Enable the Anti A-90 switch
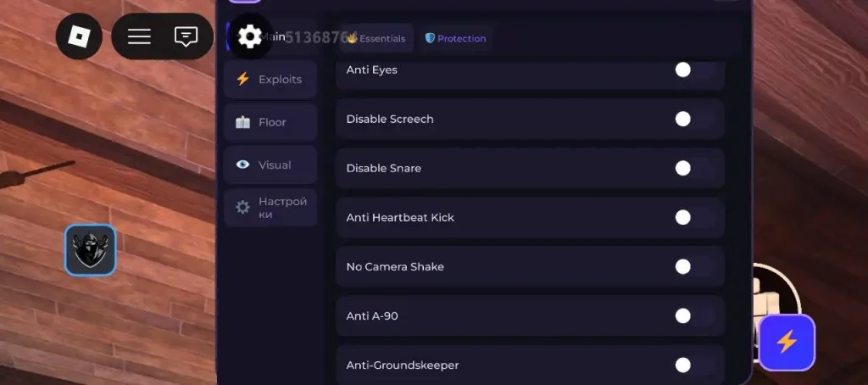The image size is (868, 385). [x=695, y=315]
